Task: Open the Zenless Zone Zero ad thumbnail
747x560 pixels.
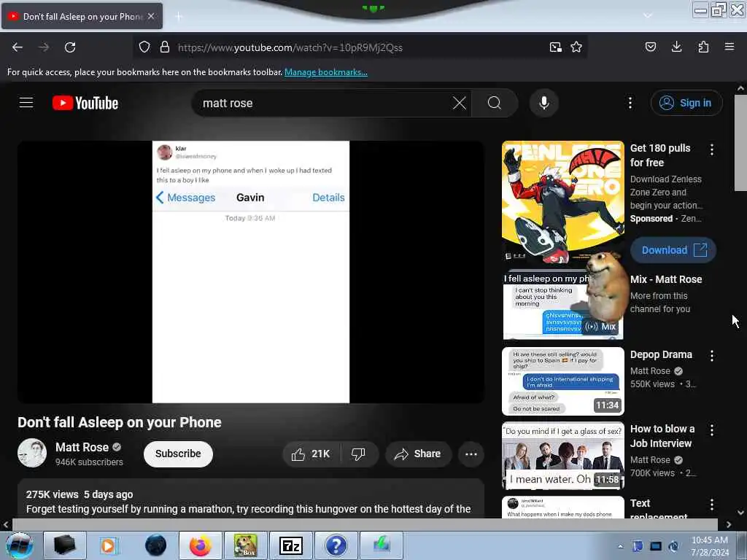Action: click(x=562, y=202)
